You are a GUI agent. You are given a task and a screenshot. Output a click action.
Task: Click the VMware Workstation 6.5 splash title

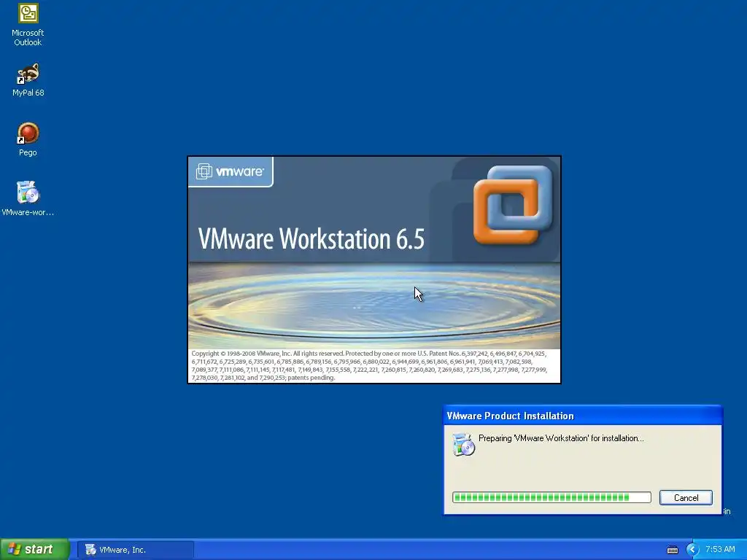point(311,238)
